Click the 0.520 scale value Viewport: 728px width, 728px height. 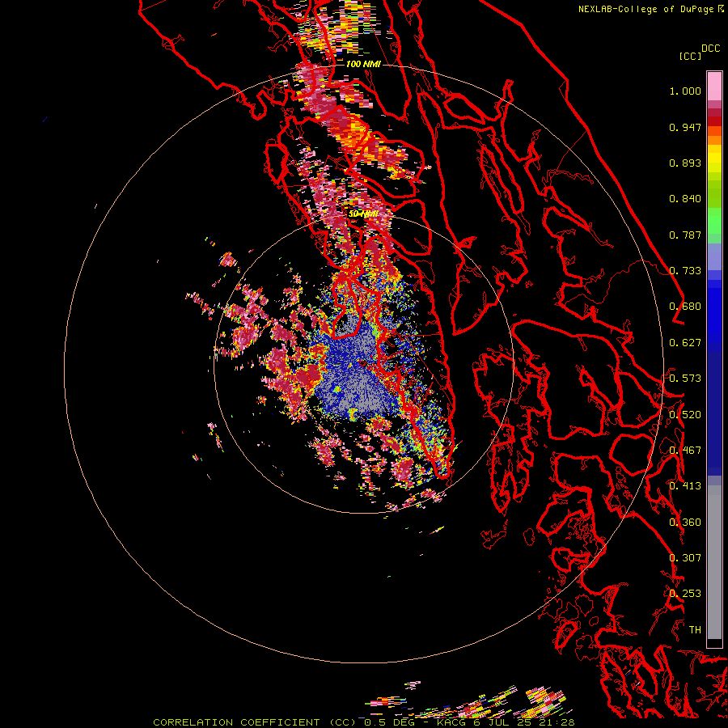click(685, 415)
